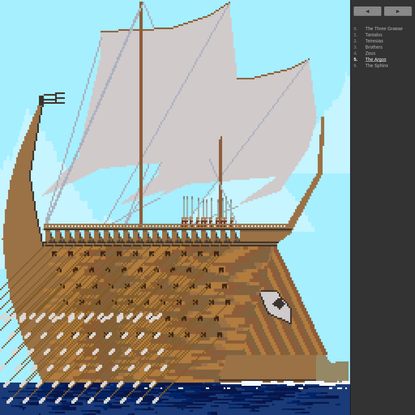Click the dark blue sea below the ship
Screen dimensions: 415x415
(175, 399)
